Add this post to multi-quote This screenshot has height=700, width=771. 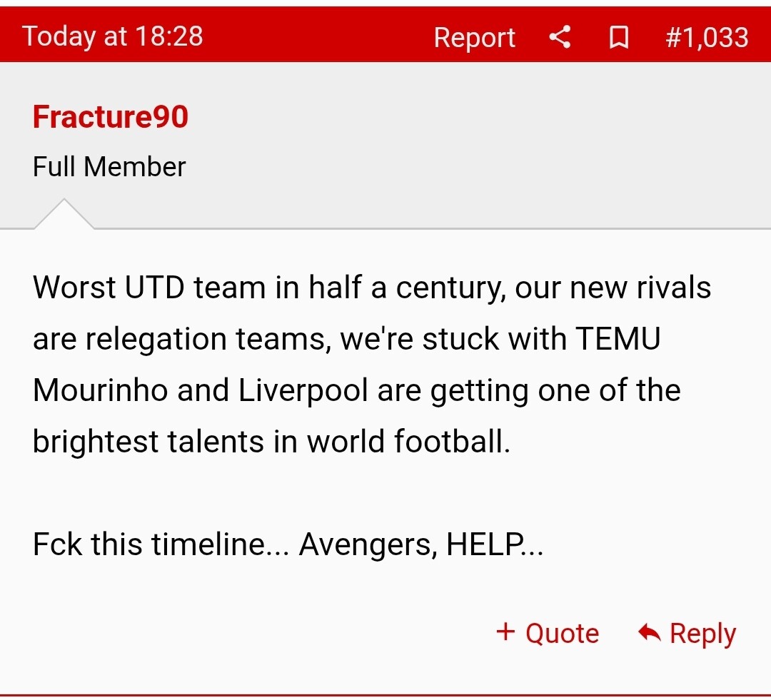(548, 633)
